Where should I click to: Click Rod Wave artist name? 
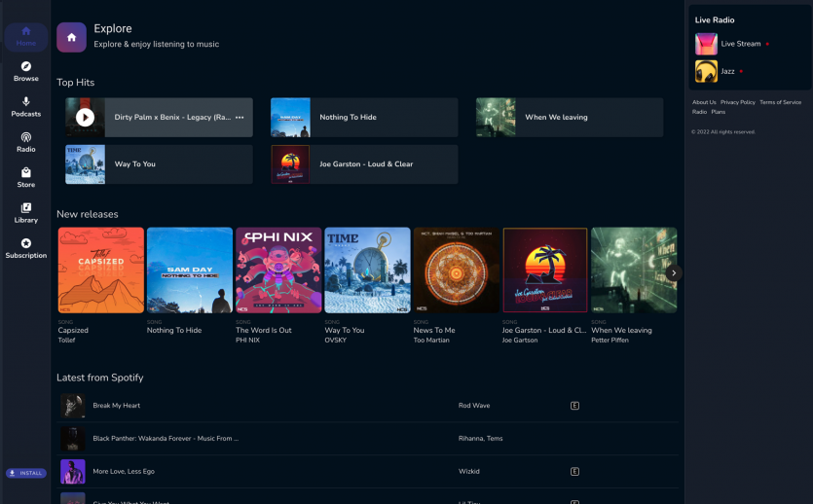coord(474,406)
